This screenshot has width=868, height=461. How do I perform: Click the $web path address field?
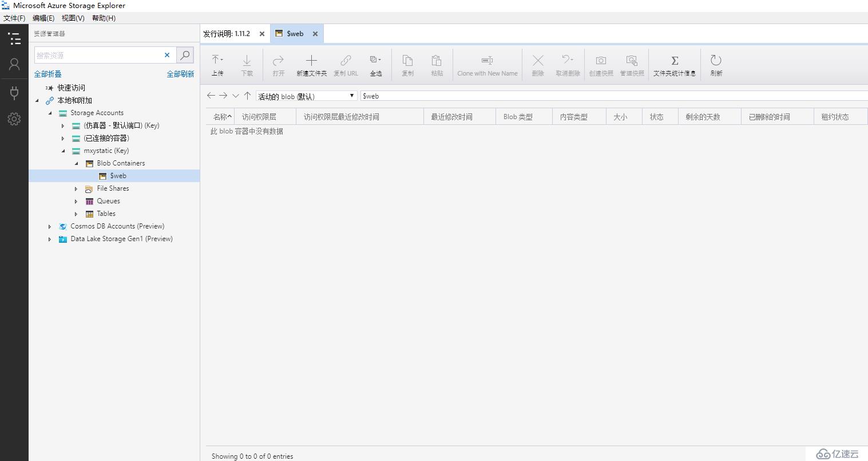coord(613,96)
